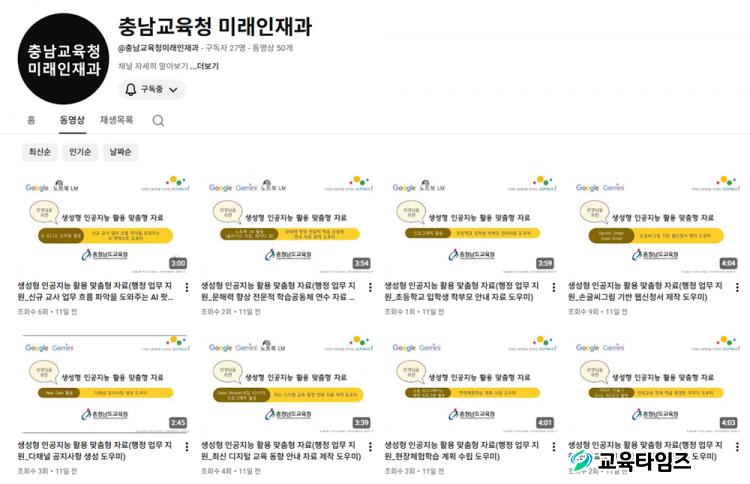Click the 충남교육청 미래인재과 channel avatar
The image size is (750, 484).
[x=64, y=60]
